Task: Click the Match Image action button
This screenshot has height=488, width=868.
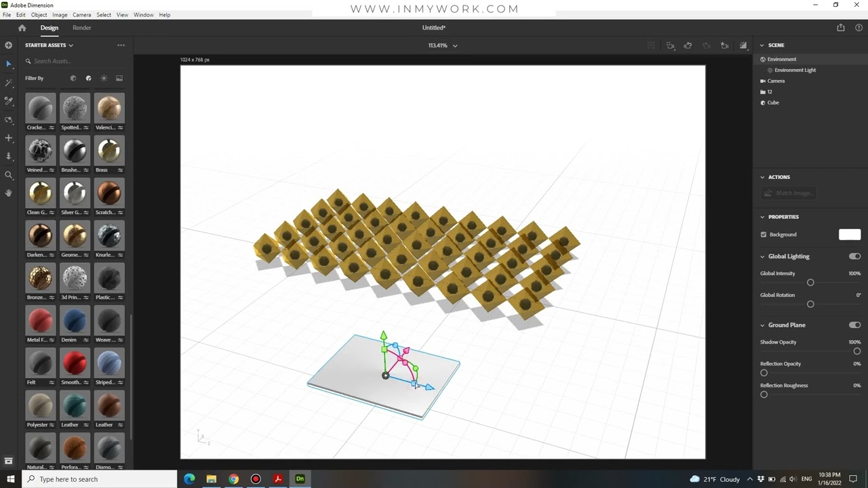Action: coord(788,193)
